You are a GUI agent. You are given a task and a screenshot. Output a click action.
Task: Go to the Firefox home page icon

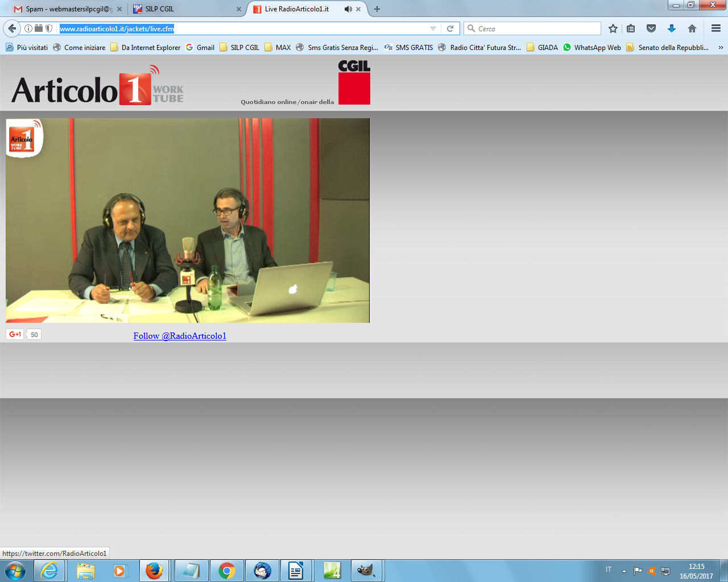coord(692,28)
